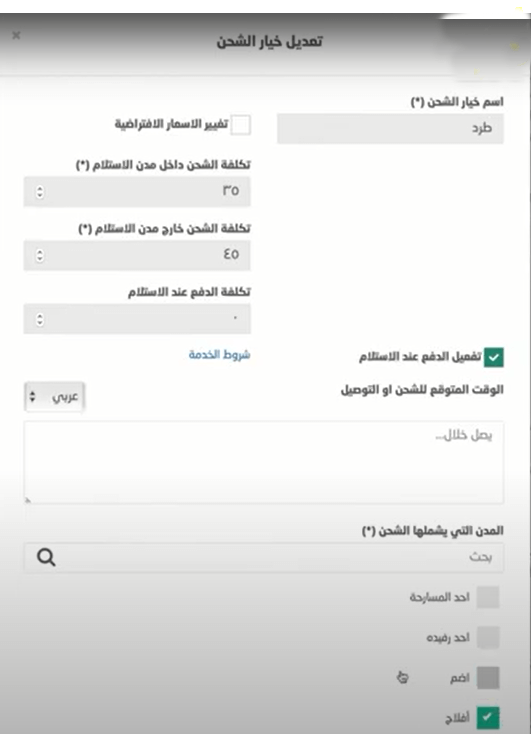The image size is (531, 734).
Task: Open the عربي language dropdown
Action: 54,397
